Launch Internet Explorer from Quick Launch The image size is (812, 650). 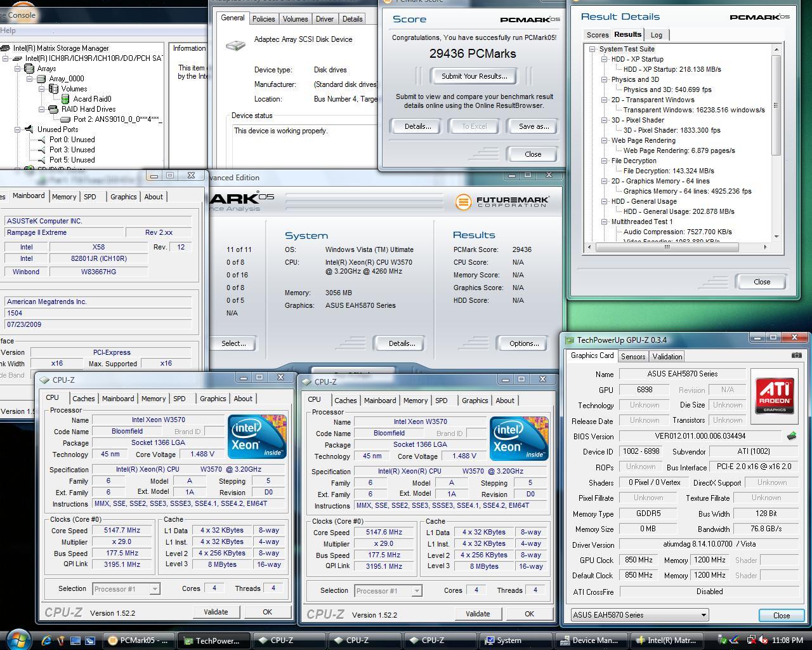46,640
